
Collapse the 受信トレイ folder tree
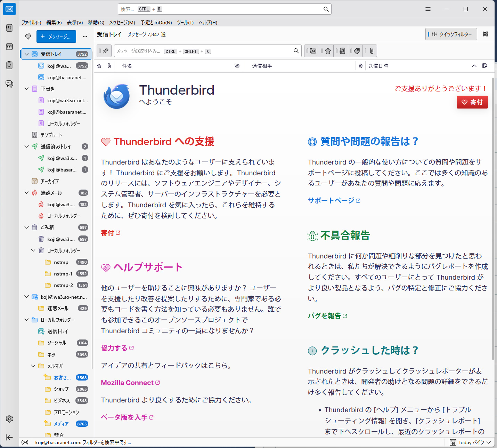pyautogui.click(x=26, y=54)
